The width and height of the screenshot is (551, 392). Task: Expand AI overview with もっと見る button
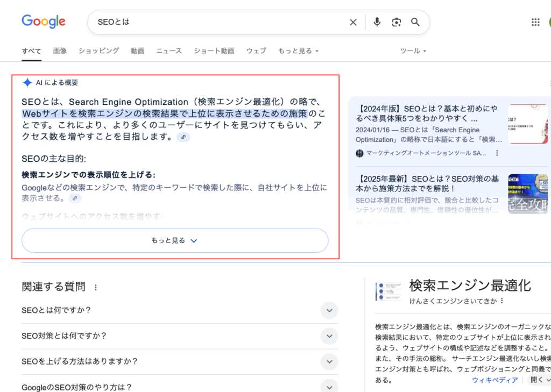point(175,240)
